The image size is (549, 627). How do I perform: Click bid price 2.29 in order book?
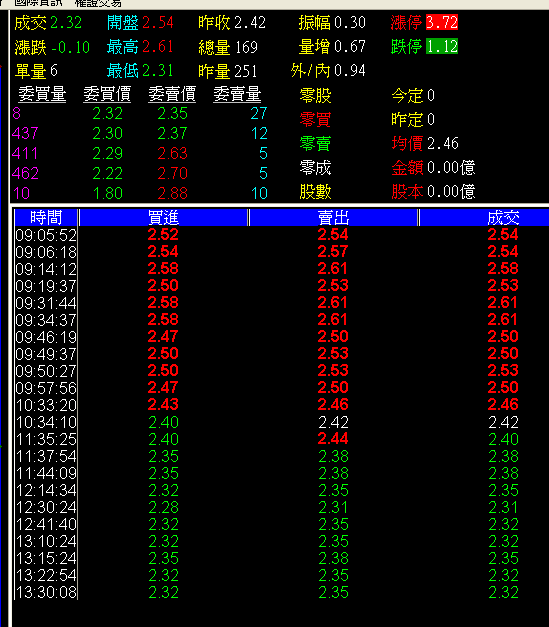pyautogui.click(x=108, y=153)
